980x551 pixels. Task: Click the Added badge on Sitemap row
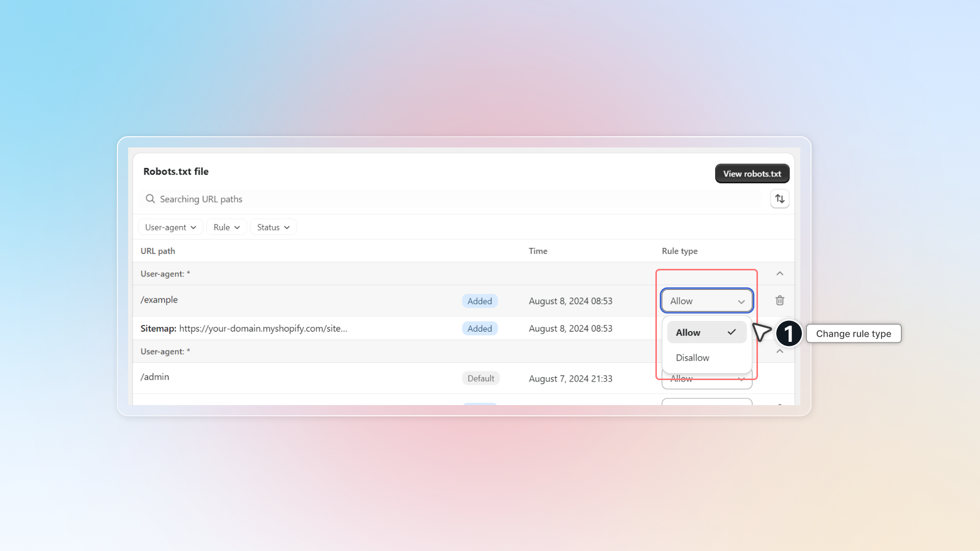[479, 329]
